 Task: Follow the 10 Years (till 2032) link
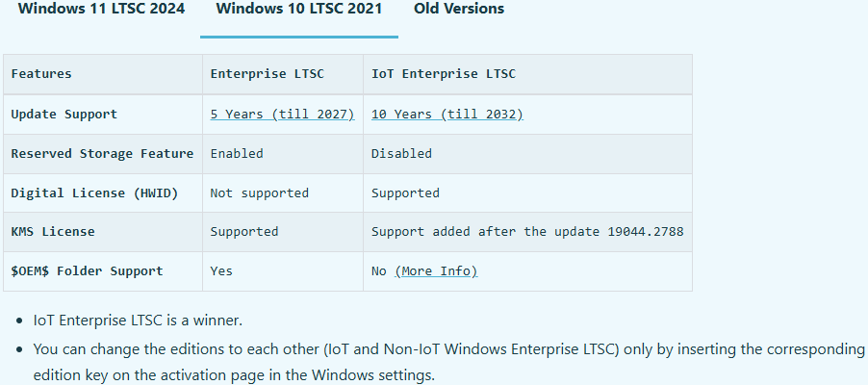447,114
